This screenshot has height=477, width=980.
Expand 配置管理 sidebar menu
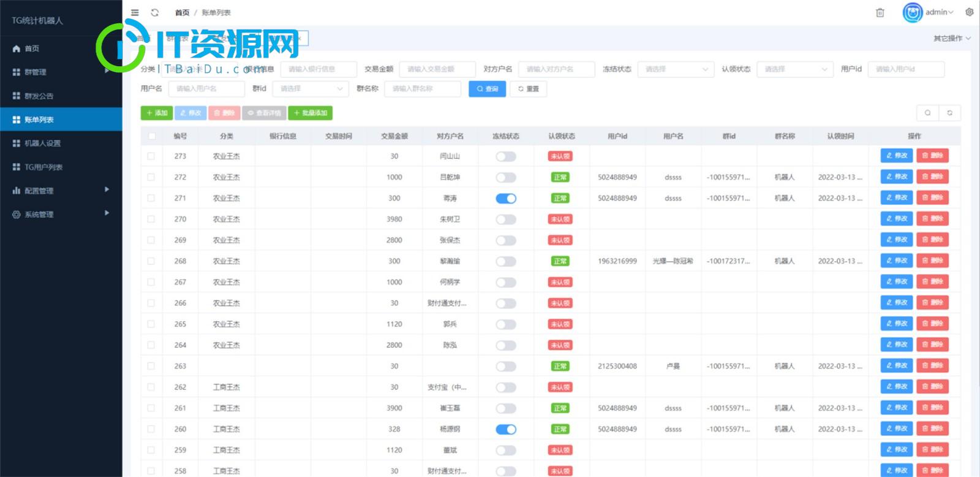(x=61, y=191)
